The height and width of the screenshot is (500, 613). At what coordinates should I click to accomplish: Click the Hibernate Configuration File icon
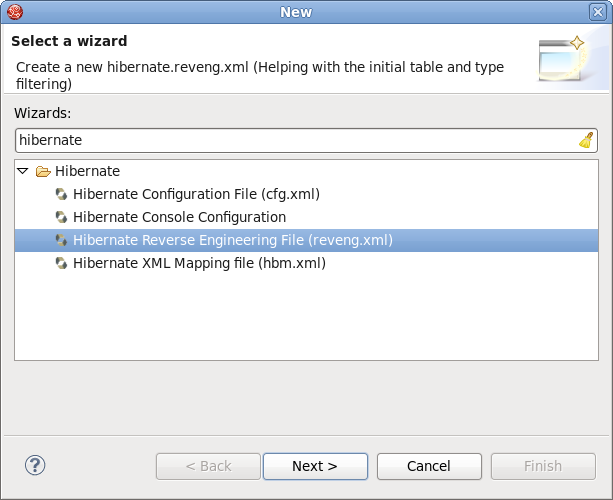pos(62,194)
